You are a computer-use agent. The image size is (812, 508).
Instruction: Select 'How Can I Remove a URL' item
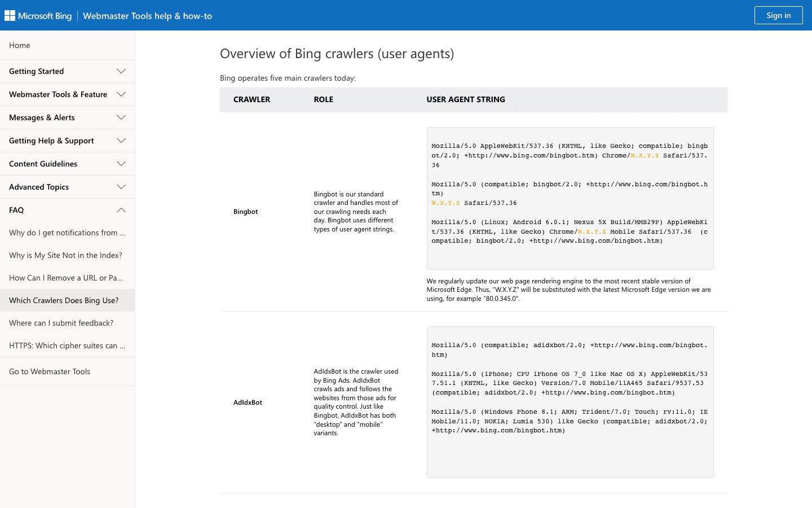point(66,278)
